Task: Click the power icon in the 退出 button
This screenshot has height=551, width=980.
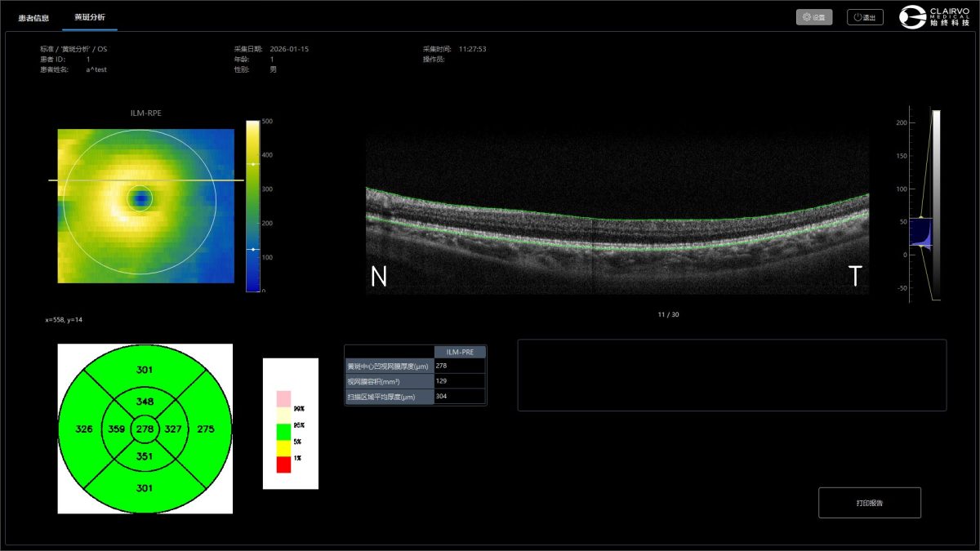Action: [x=857, y=17]
